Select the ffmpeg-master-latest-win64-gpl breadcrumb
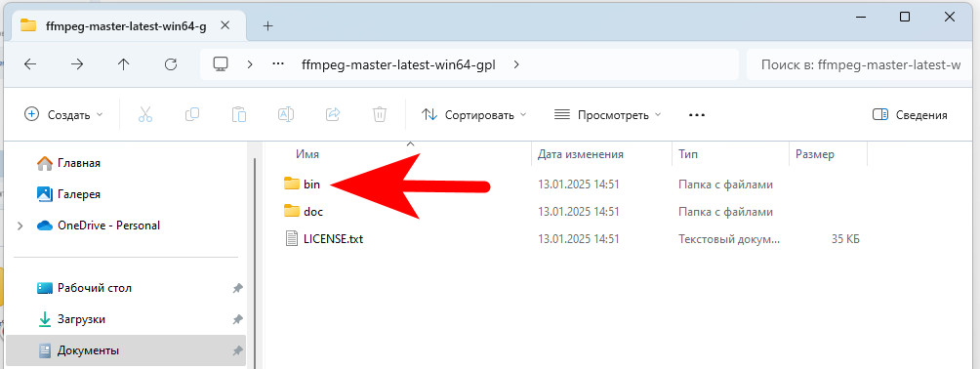Viewport: 980px width, 369px height. pos(398,64)
